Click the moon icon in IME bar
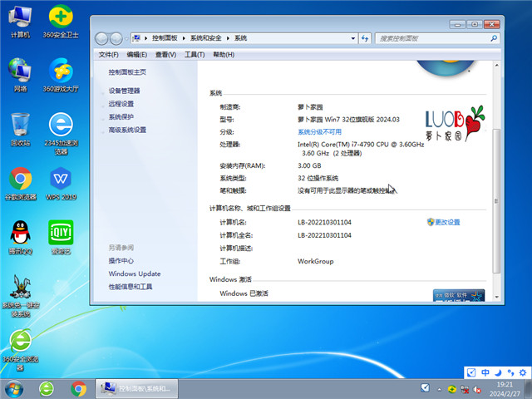The width and height of the screenshot is (532, 399). 498,372
